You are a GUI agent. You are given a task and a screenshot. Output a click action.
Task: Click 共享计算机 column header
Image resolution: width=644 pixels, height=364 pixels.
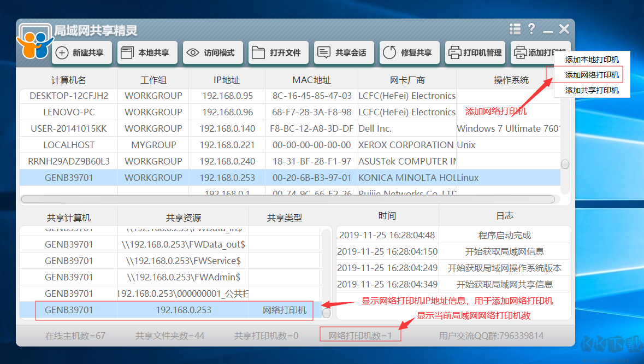coord(69,218)
